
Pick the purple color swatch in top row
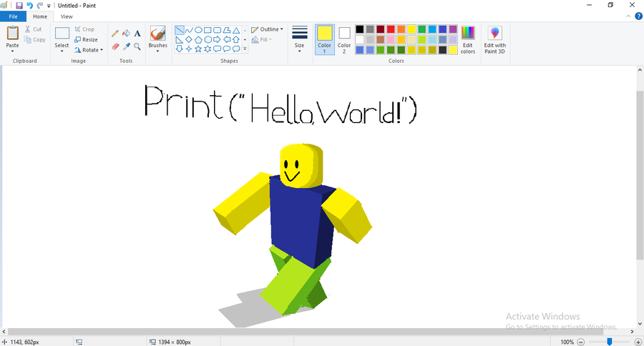pos(453,29)
